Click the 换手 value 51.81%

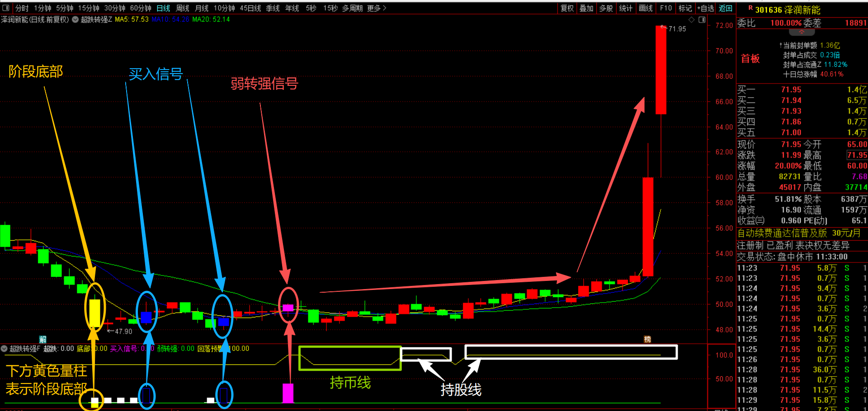(788, 199)
